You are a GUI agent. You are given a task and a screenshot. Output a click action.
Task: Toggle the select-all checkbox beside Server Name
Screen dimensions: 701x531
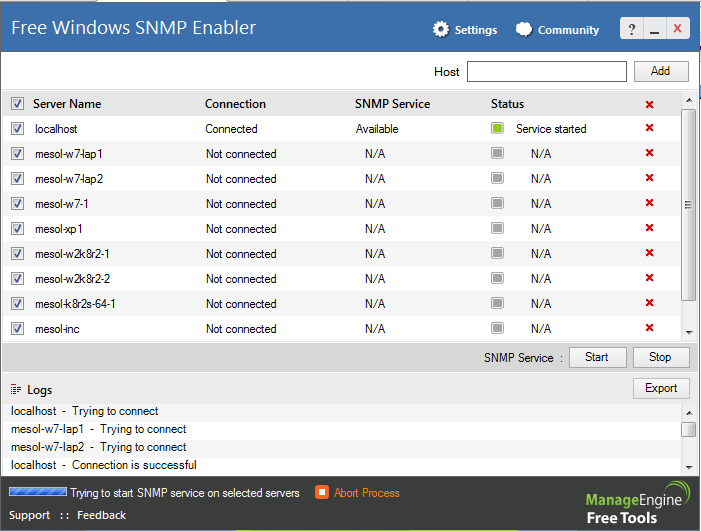tap(17, 104)
